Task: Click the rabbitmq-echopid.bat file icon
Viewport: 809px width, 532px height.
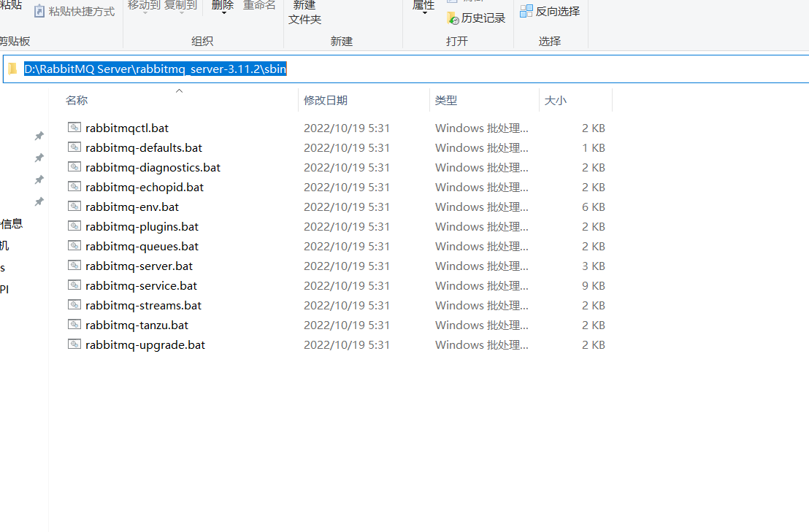Action: (74, 186)
